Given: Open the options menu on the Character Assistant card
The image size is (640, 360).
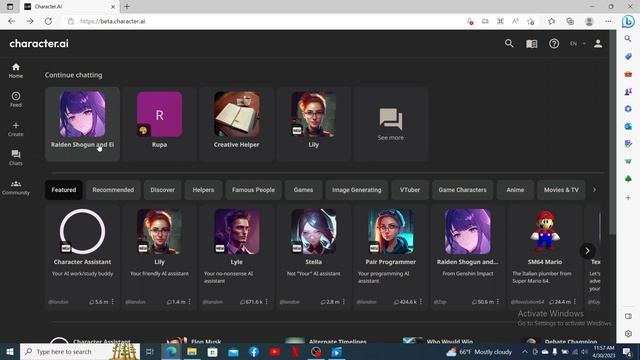Looking at the screenshot, I should (113, 302).
